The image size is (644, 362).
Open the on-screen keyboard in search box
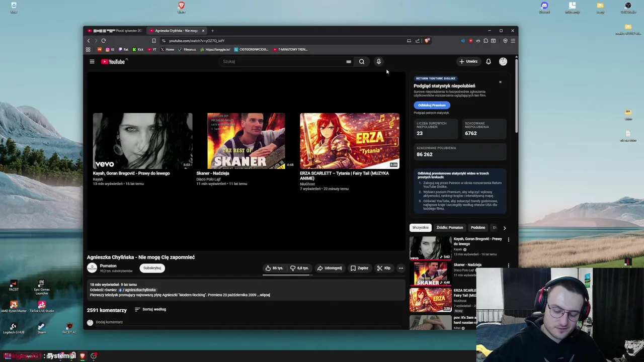[x=349, y=61]
